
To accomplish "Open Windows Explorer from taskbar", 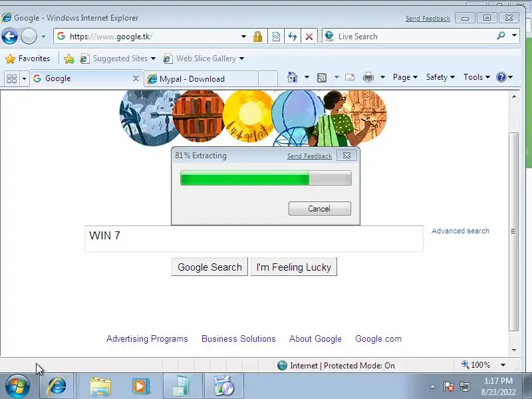I will coord(100,386).
